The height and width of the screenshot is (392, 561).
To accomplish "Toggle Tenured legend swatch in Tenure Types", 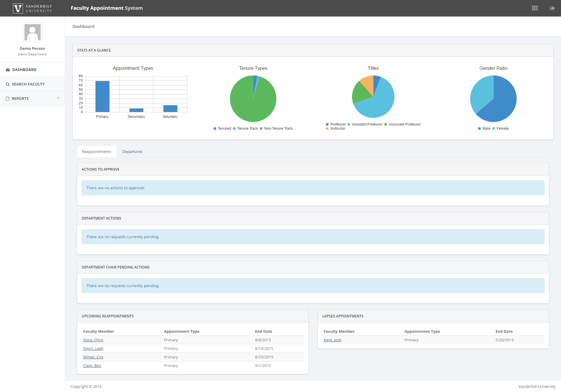I will (x=215, y=129).
